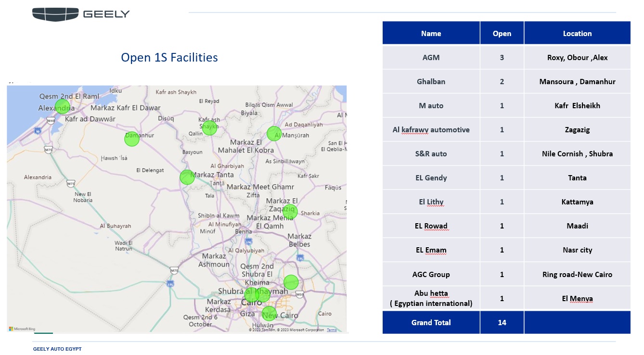Select the "EL Rowad" name cell
The image size is (644, 355).
[x=431, y=226]
